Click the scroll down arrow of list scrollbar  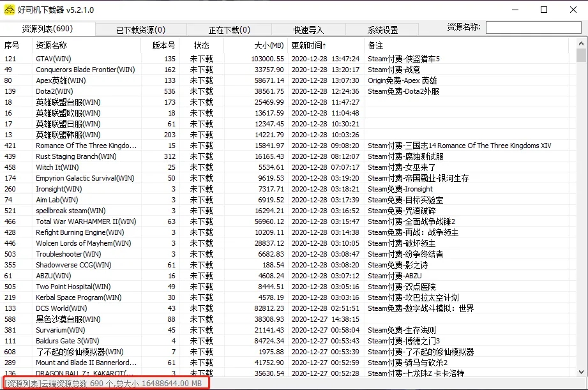tap(581, 372)
